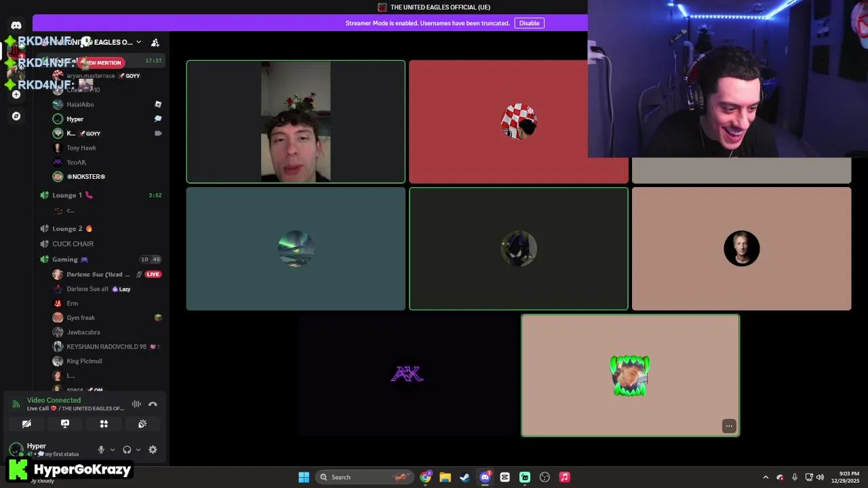Select the green-framed avatar call tile

click(x=630, y=375)
